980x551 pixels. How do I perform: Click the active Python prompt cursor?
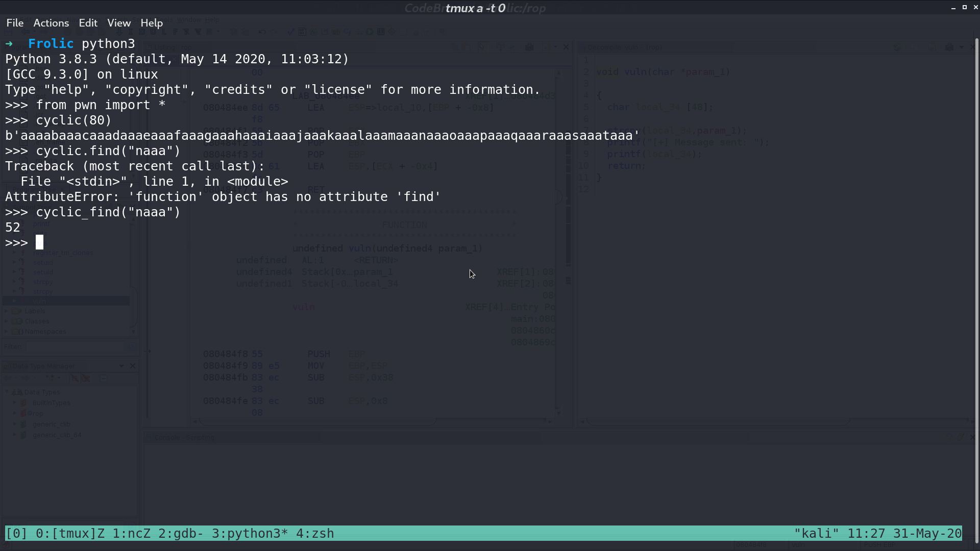click(39, 242)
